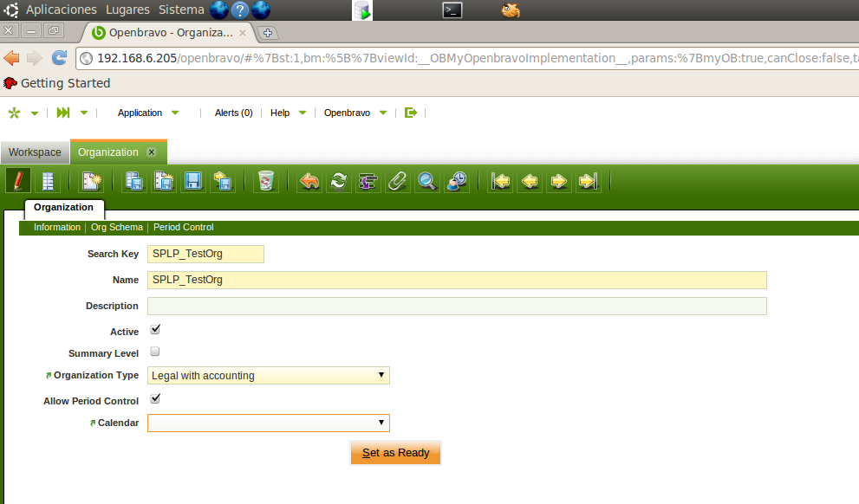Click save and new record icon
This screenshot has height=504, width=859.
164,181
